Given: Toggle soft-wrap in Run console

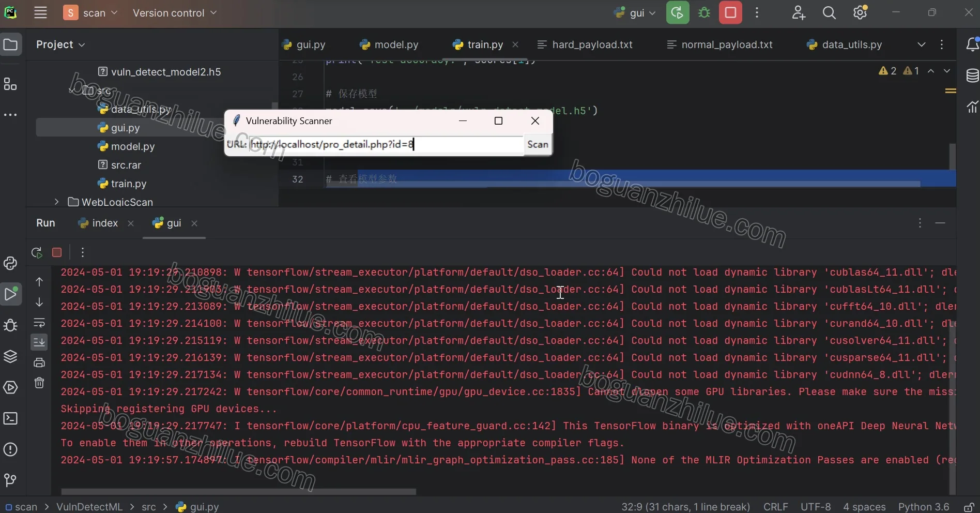Looking at the screenshot, I should 39,323.
